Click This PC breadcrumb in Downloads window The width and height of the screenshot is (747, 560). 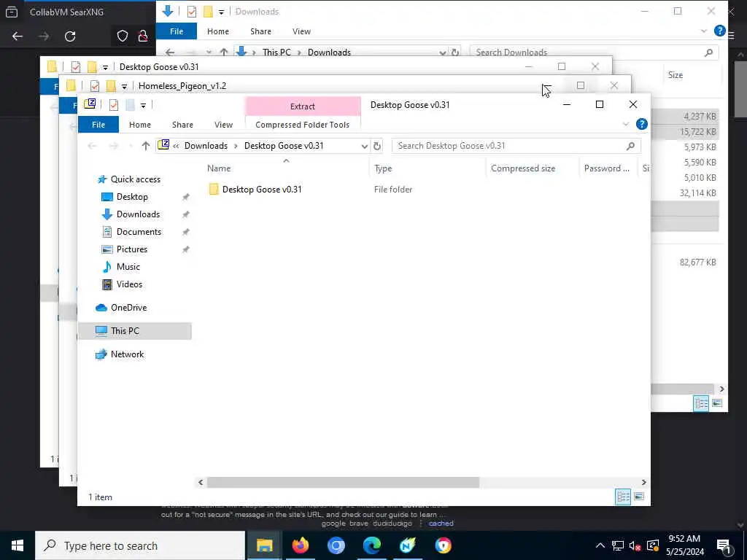click(276, 52)
